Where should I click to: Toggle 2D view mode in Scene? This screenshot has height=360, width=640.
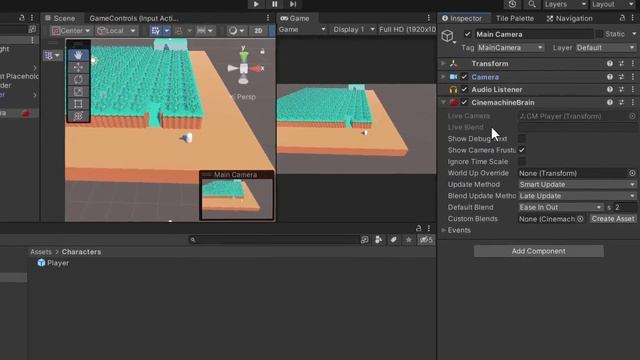click(258, 31)
